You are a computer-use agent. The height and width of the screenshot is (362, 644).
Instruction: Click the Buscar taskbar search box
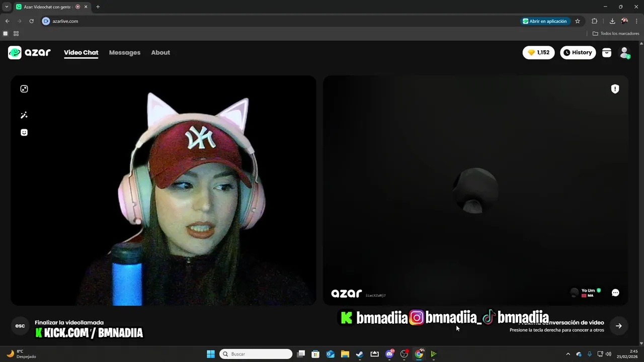click(256, 354)
